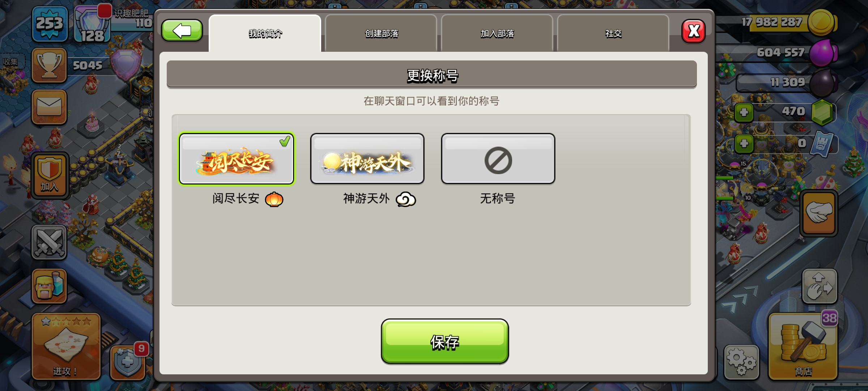Open the shop with hammer icon
868x391 pixels.
tap(803, 346)
